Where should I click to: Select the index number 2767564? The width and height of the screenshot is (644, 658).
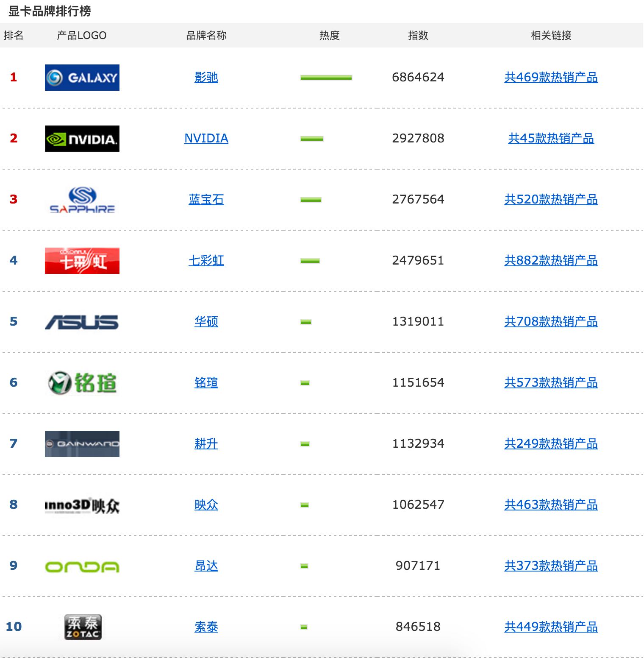click(418, 199)
